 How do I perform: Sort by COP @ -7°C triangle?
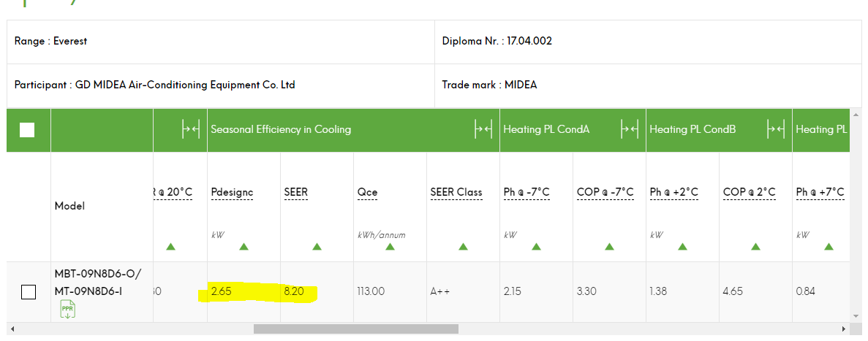pos(609,247)
